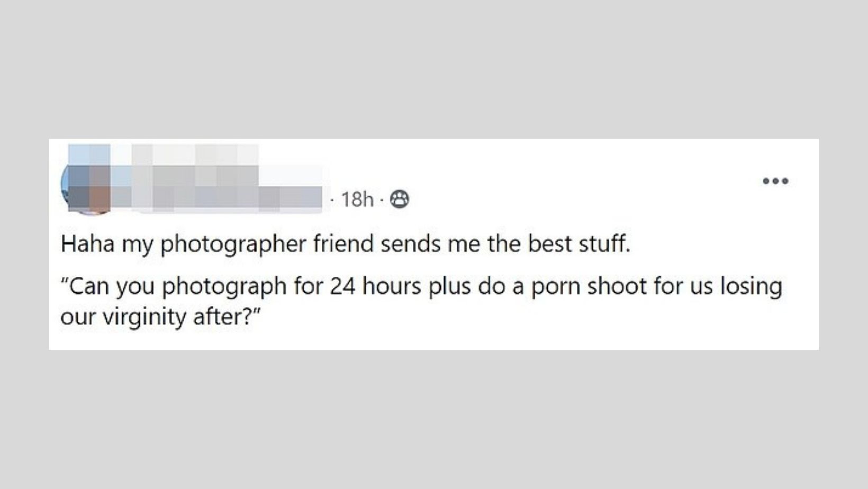Click the word 'photographer' in the post
Image resolution: width=868 pixels, height=489 pixels.
(234, 244)
